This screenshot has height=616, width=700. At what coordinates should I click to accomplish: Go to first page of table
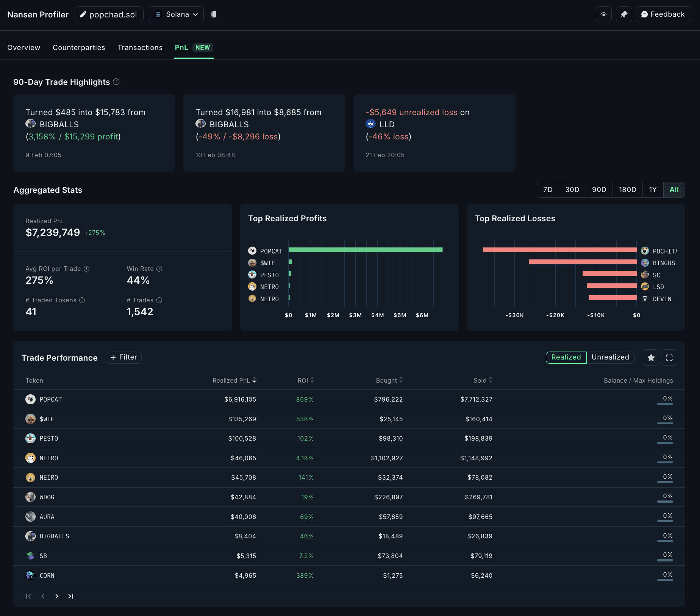(x=28, y=596)
